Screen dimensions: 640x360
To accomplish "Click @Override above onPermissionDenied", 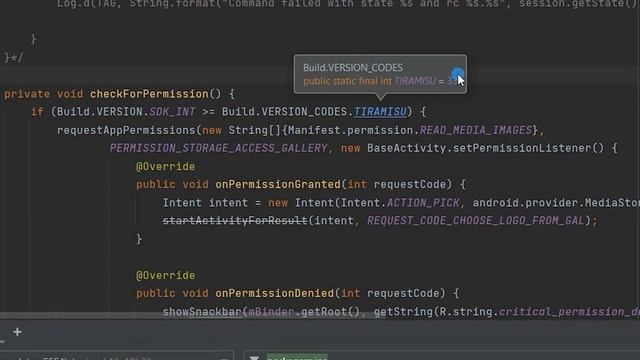I will (165, 276).
